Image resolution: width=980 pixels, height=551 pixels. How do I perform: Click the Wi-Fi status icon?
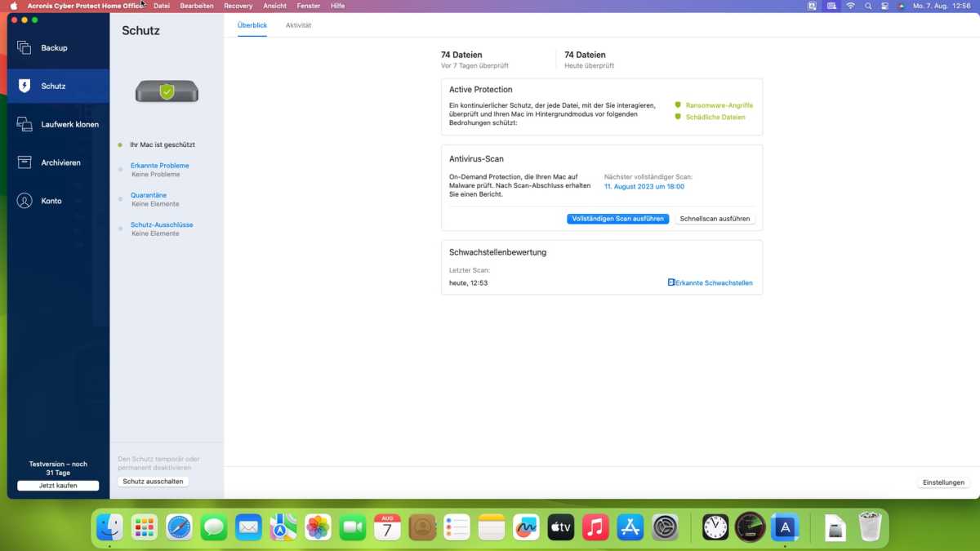(x=850, y=6)
